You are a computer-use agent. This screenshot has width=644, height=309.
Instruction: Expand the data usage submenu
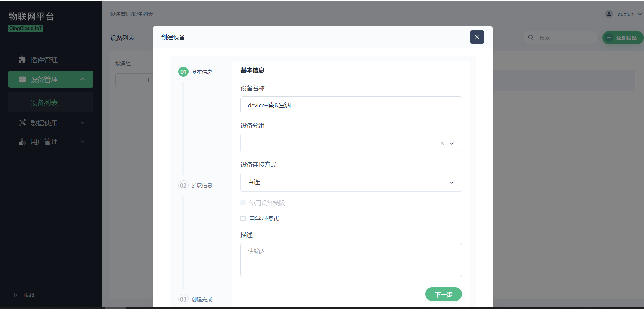point(83,123)
